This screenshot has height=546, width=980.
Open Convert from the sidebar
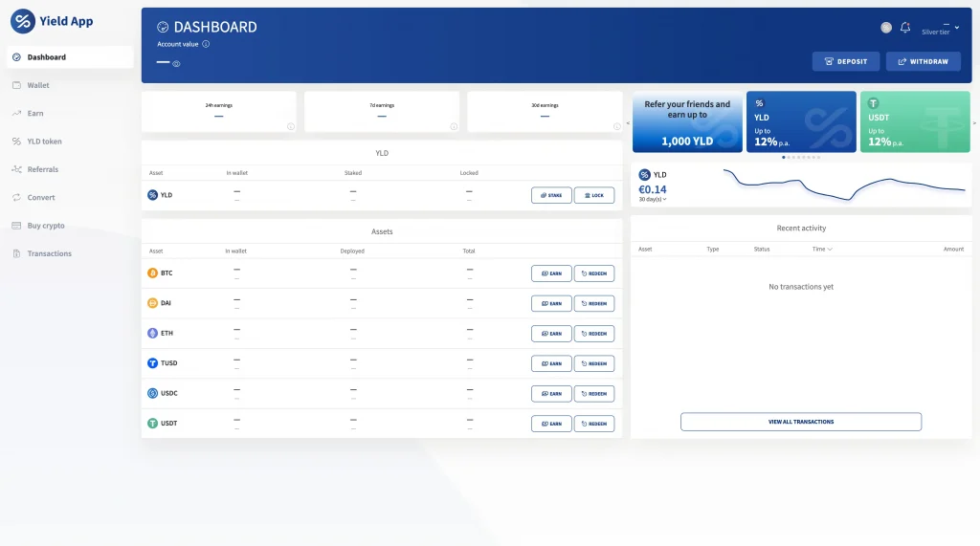click(41, 198)
